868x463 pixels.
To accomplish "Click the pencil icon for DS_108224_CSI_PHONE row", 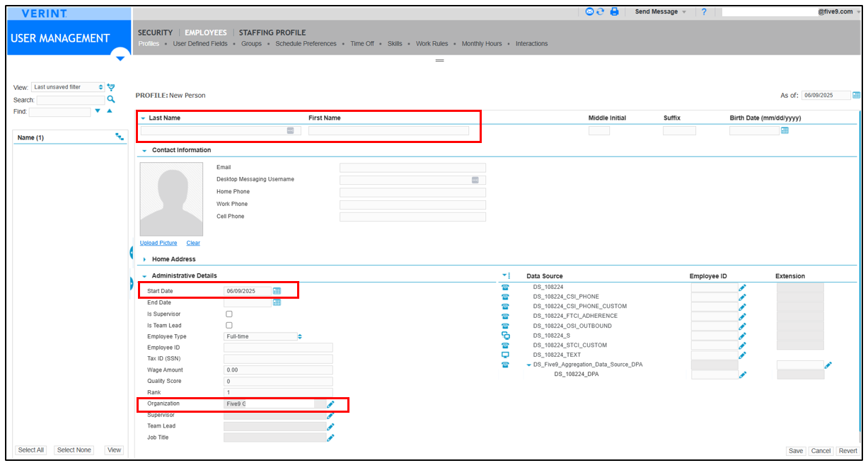I will pyautogui.click(x=742, y=297).
